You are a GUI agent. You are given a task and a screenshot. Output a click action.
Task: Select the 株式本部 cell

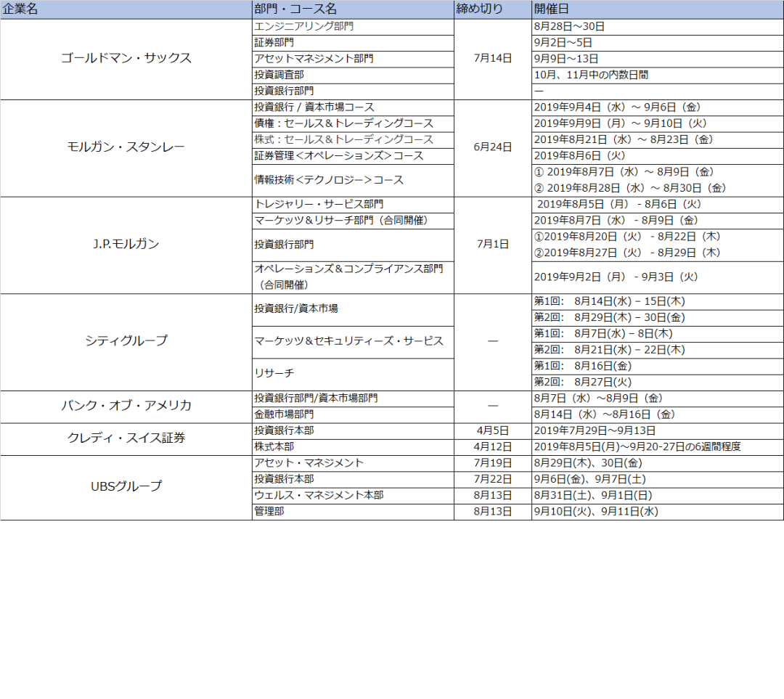point(353,447)
